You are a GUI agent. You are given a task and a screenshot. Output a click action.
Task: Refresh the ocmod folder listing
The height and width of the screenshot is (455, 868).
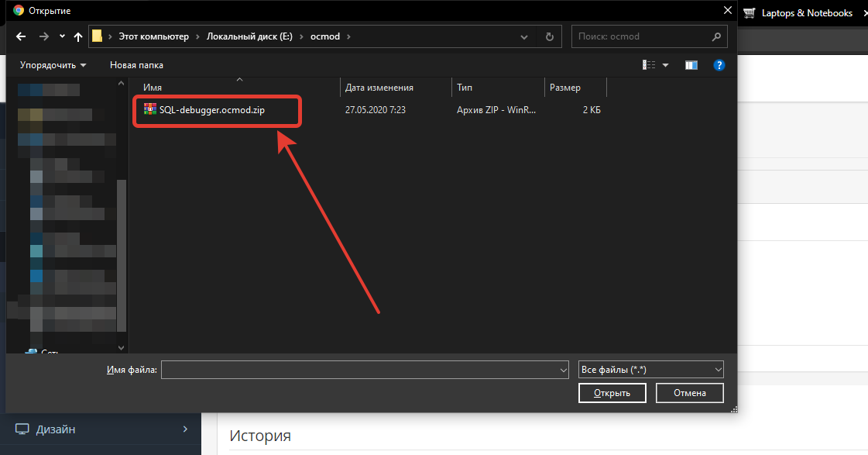[550, 36]
